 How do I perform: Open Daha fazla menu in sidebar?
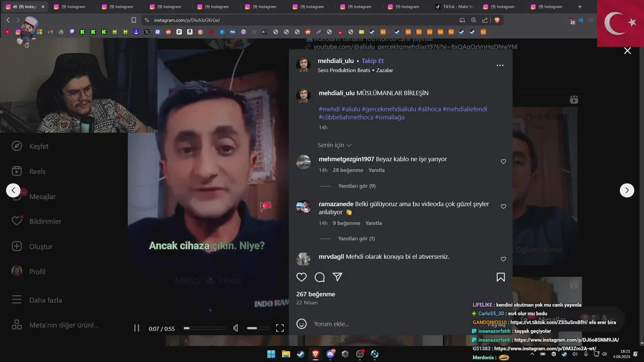click(x=37, y=300)
